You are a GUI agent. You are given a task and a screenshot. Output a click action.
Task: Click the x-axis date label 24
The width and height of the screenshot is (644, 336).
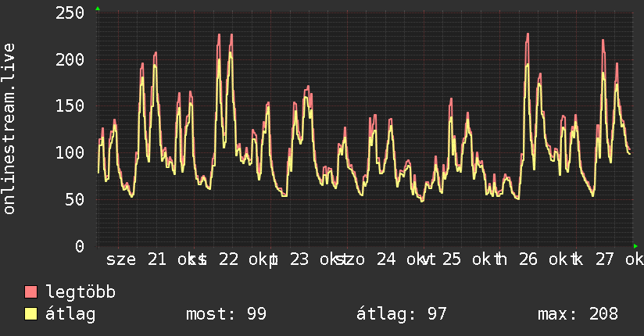click(386, 259)
